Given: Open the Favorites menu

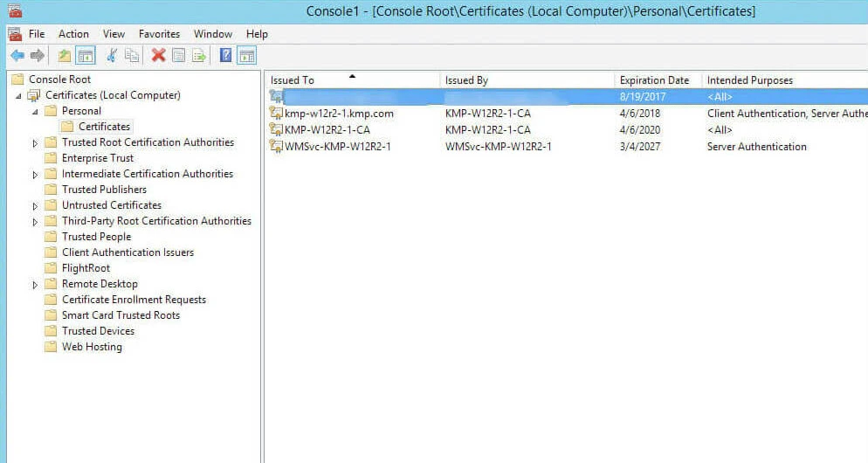Looking at the screenshot, I should click(160, 34).
